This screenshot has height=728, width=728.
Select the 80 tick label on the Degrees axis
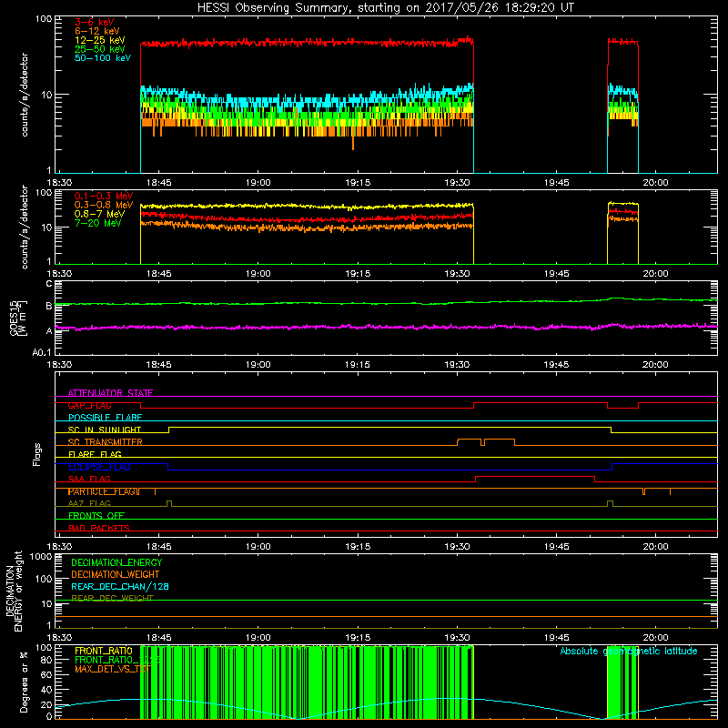coord(46,660)
